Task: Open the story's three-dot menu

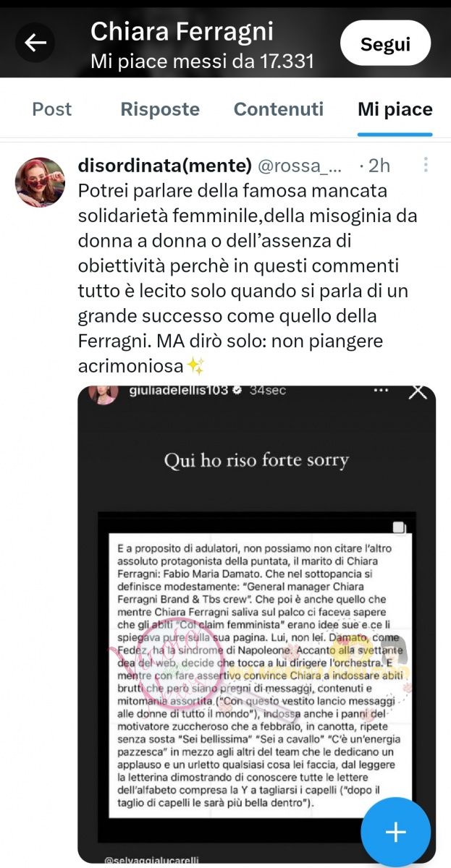Action: [x=381, y=390]
